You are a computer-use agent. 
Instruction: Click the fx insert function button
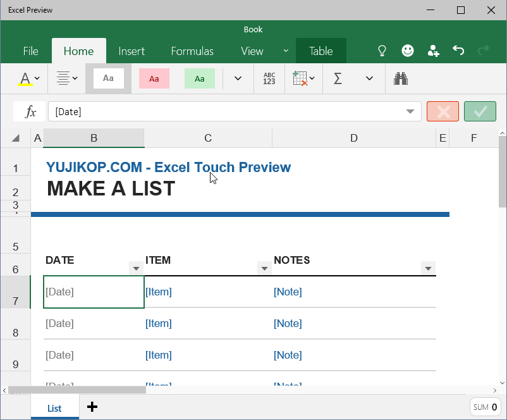coord(30,111)
